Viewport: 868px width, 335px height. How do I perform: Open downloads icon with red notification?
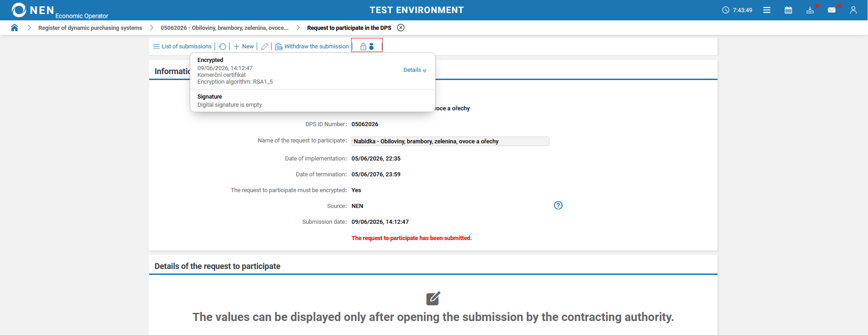coord(810,10)
